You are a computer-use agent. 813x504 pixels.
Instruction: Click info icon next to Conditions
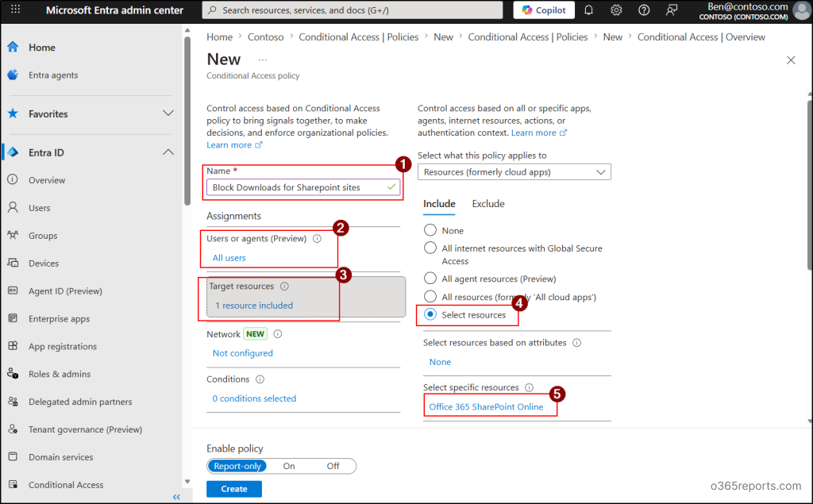pos(260,379)
